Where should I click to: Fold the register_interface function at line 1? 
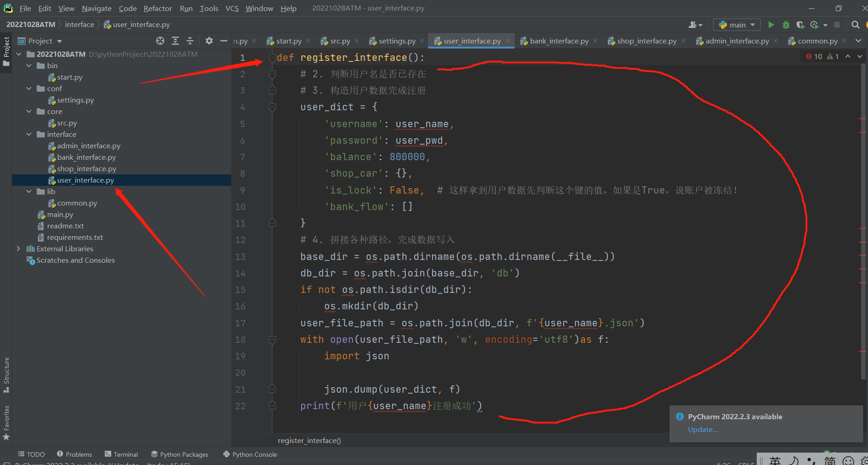point(272,58)
